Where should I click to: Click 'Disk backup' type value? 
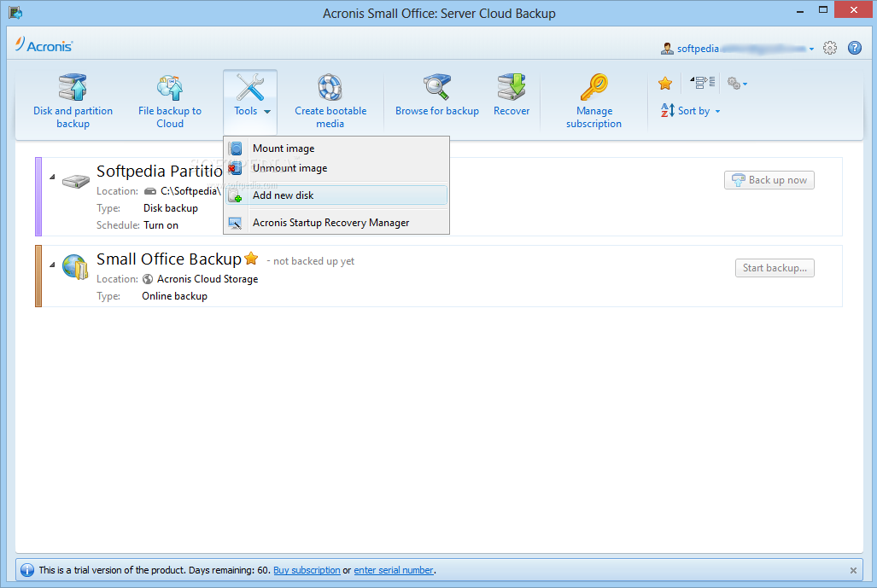[x=171, y=208]
